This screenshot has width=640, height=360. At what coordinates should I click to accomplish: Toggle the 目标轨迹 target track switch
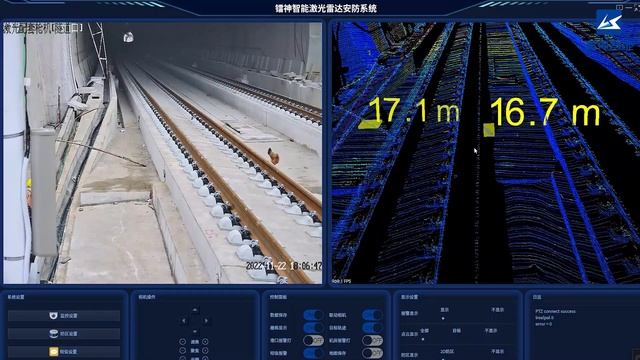(372, 328)
